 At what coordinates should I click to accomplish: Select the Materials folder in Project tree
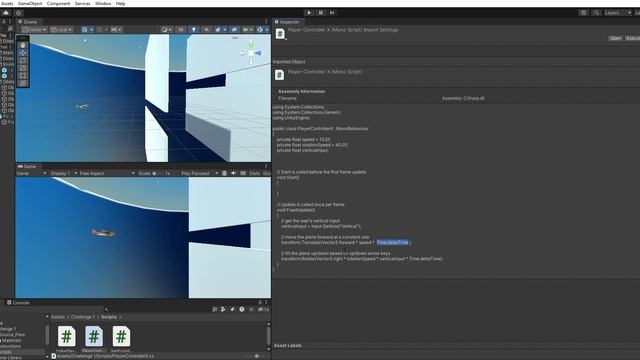pyautogui.click(x=11, y=340)
